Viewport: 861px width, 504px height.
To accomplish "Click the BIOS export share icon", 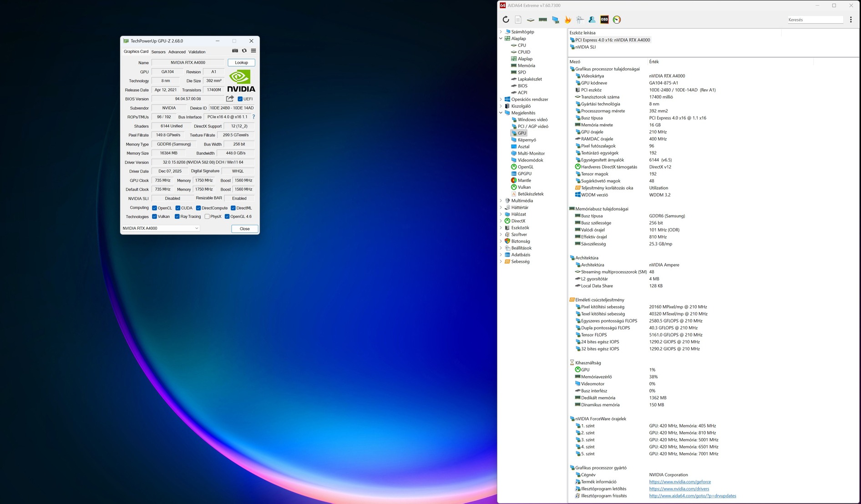I will [230, 99].
